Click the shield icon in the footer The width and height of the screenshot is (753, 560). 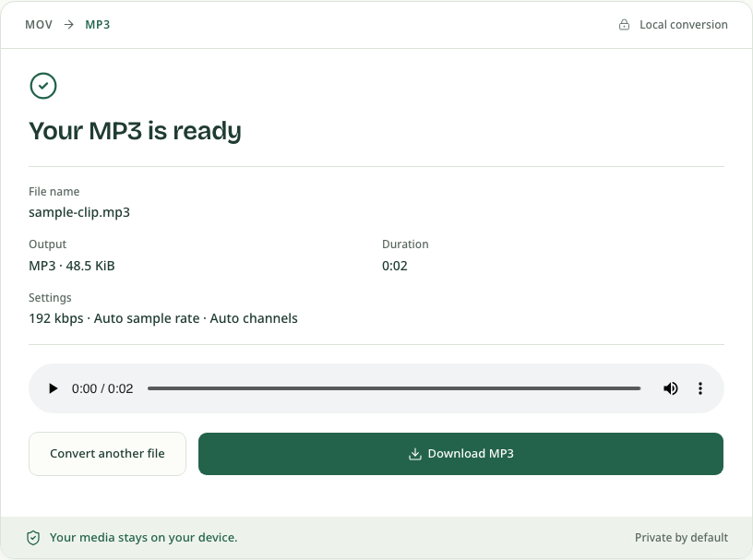(x=33, y=538)
